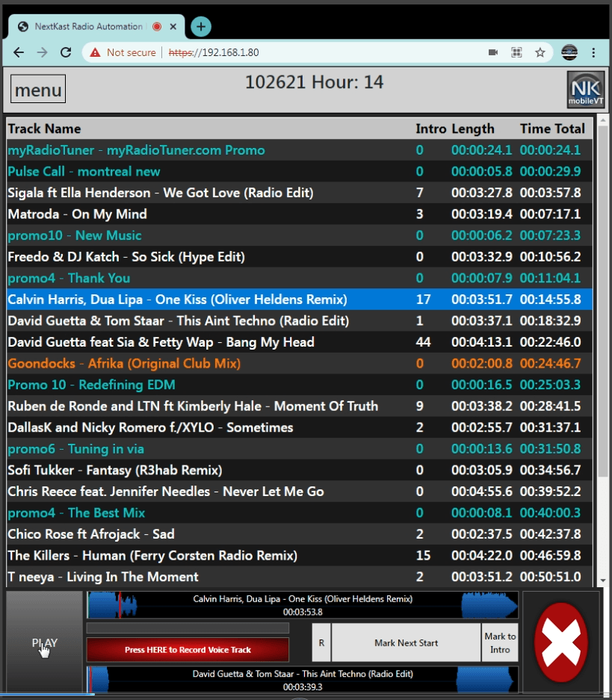Activate Mark Next Start
This screenshot has width=612, height=700.
(x=407, y=642)
